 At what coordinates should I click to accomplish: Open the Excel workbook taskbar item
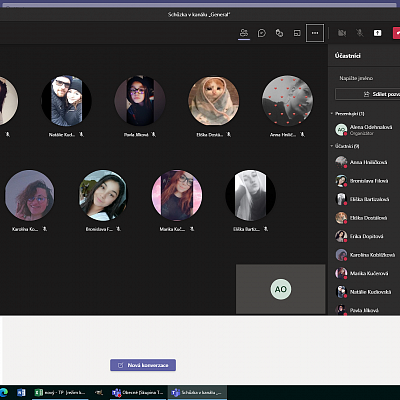61,392
